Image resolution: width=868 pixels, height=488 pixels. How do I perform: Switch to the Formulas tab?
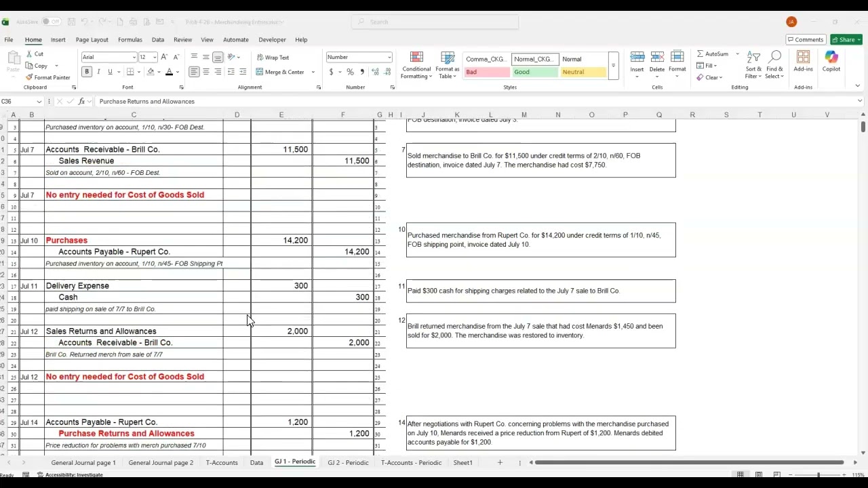(130, 39)
